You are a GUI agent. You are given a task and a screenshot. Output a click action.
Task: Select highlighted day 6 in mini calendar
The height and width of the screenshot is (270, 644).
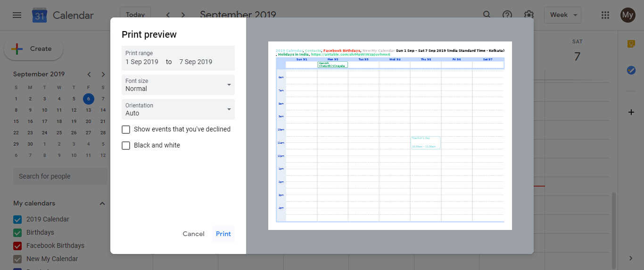pyautogui.click(x=88, y=98)
